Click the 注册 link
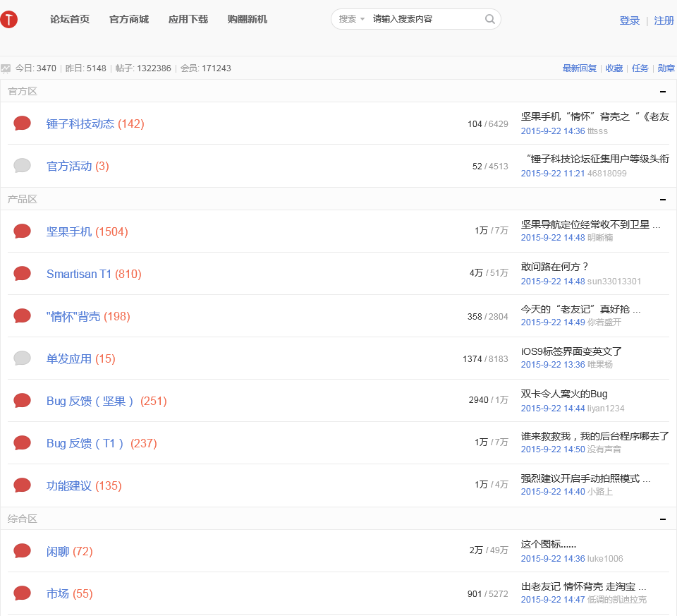Image resolution: width=677 pixels, height=616 pixels. pos(664,20)
